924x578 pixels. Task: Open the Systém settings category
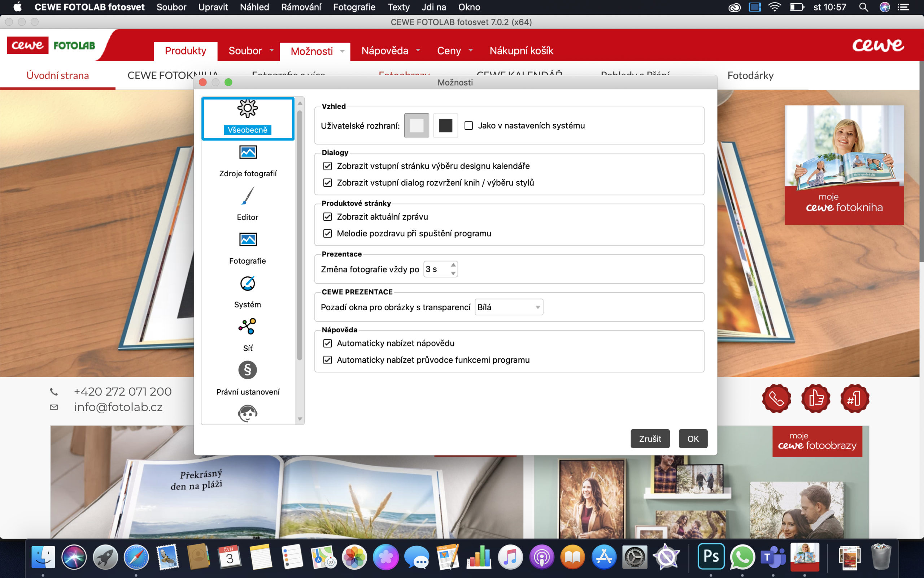pyautogui.click(x=248, y=292)
